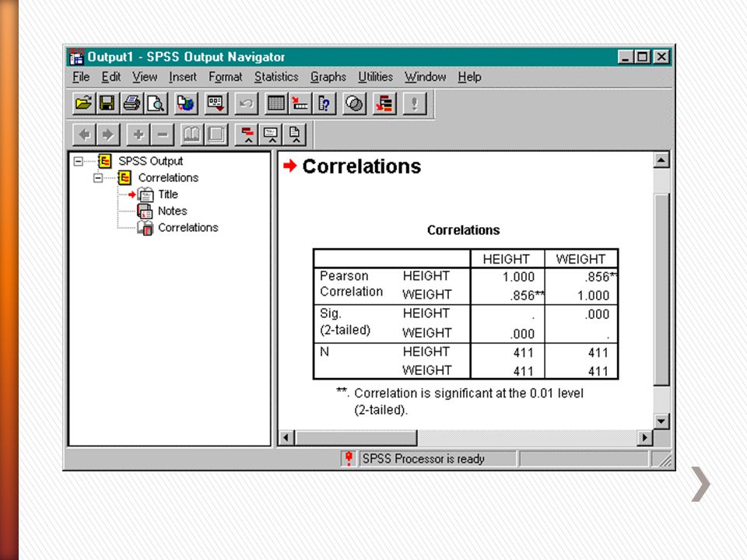This screenshot has width=747, height=560.
Task: Click the Go to Case icon
Action: coord(300,103)
